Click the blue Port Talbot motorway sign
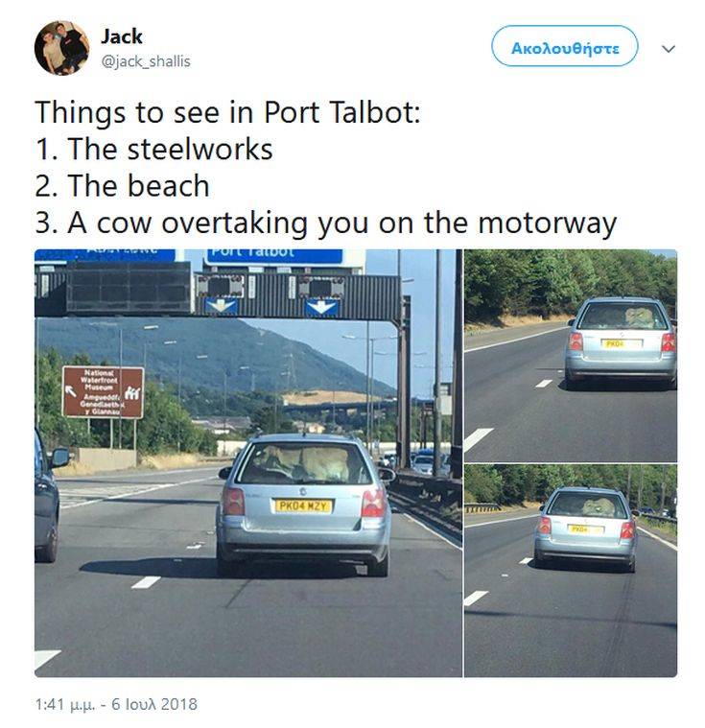Image resolution: width=705 pixels, height=728 pixels. [275, 256]
